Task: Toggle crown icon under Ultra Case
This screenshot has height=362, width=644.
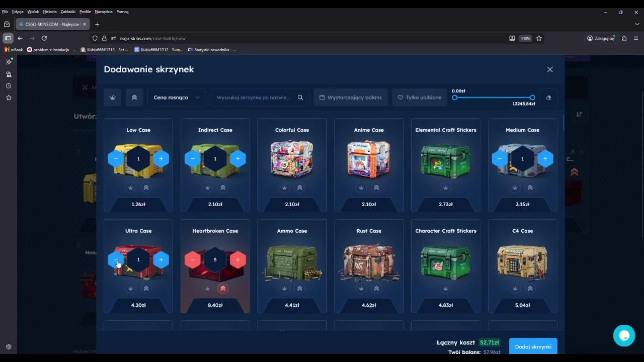Action: pos(131,289)
